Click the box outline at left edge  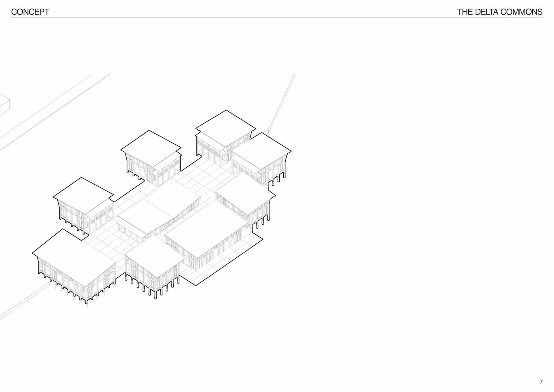[5, 104]
